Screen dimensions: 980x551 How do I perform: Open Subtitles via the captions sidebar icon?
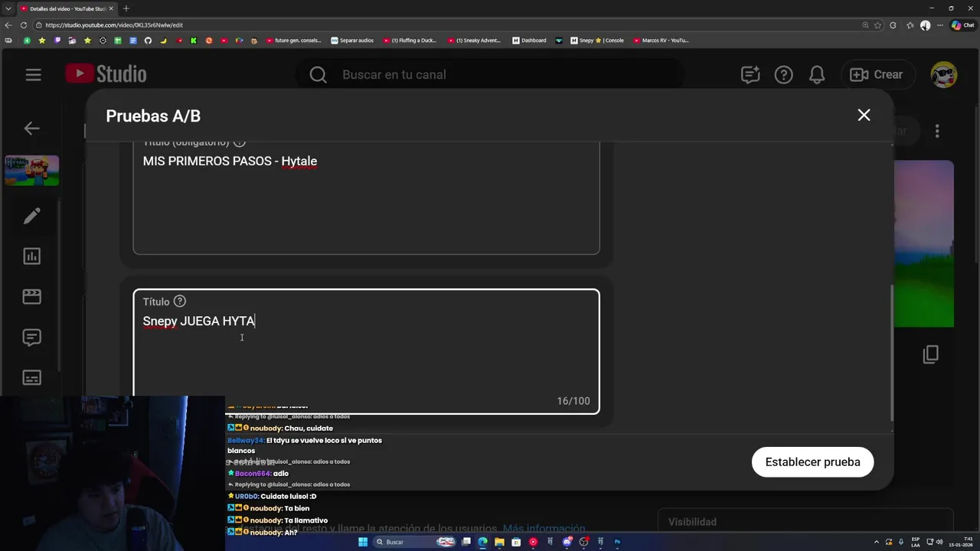click(31, 378)
